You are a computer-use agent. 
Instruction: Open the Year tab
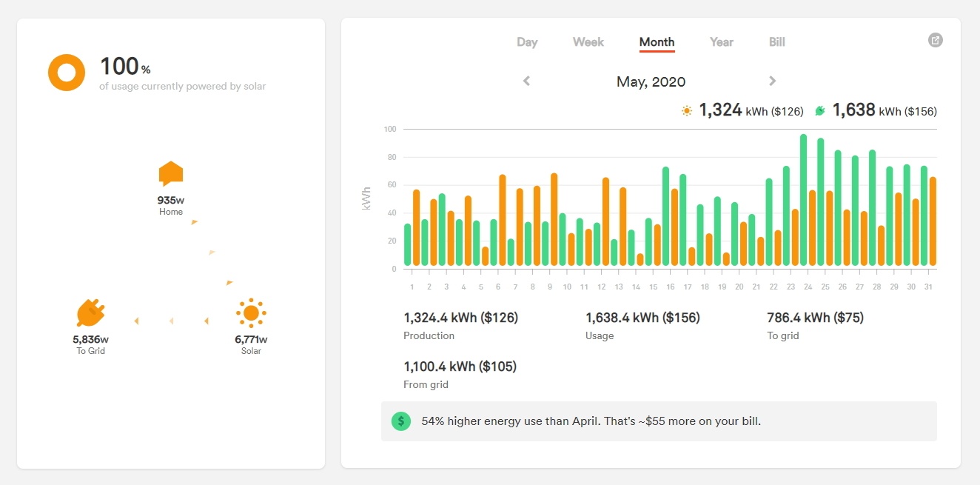[x=722, y=42]
